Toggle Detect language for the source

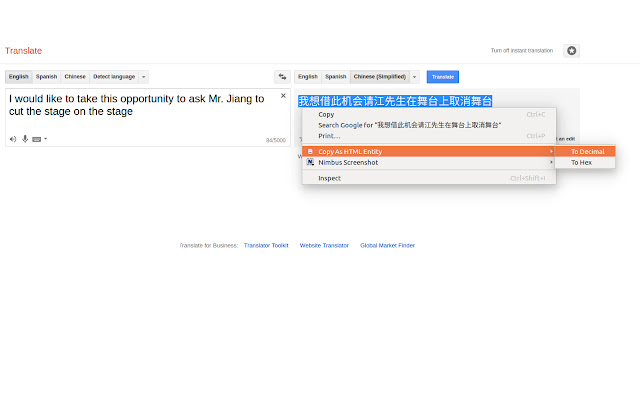[114, 76]
